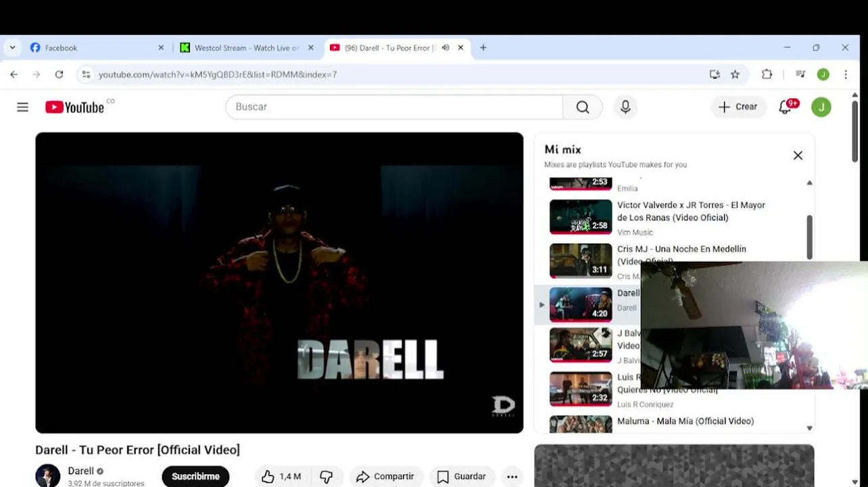Click the playlist scrollbar thumb
Image resolution: width=868 pixels, height=487 pixels.
point(809,237)
